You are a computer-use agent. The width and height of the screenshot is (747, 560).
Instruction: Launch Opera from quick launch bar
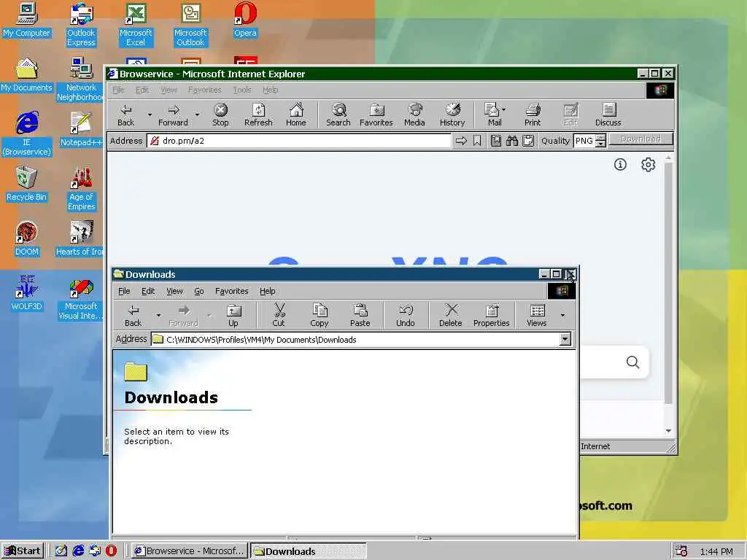click(111, 551)
